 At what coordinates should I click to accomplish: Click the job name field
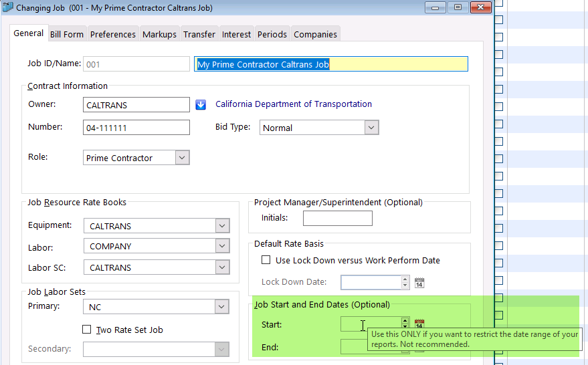pos(331,64)
